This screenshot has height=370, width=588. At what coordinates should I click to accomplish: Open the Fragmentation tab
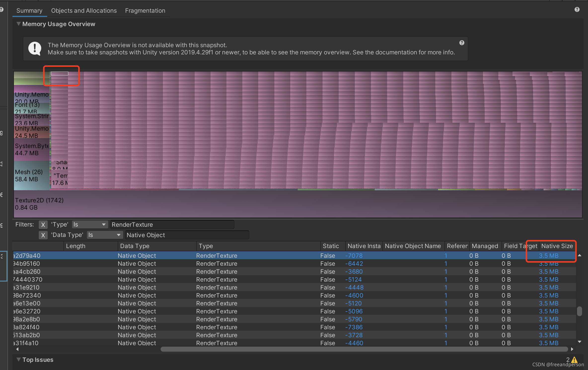pyautogui.click(x=145, y=11)
